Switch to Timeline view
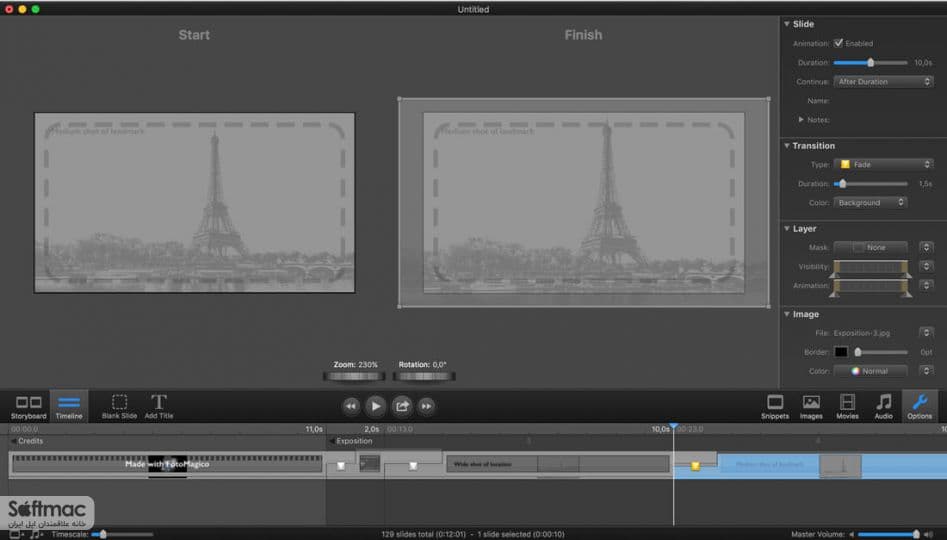The image size is (947, 540). pos(69,407)
